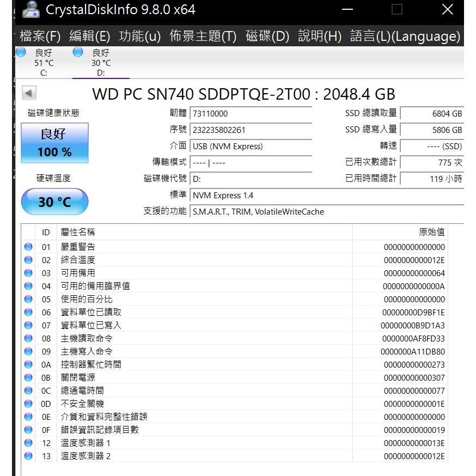
Task: Minimize the CrystalDiskInfo window
Action: [x=347, y=9]
